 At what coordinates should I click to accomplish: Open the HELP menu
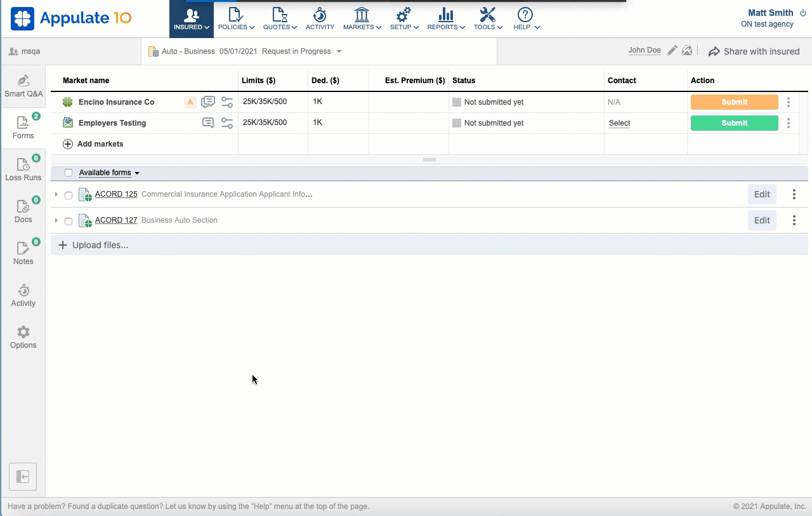click(x=527, y=19)
